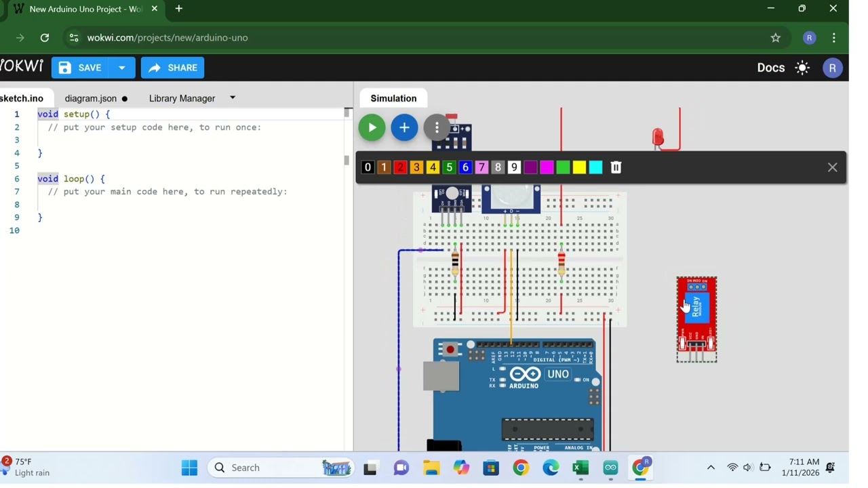Select the resistor near breadboard column 5
868x488 pixels.
pos(455,262)
